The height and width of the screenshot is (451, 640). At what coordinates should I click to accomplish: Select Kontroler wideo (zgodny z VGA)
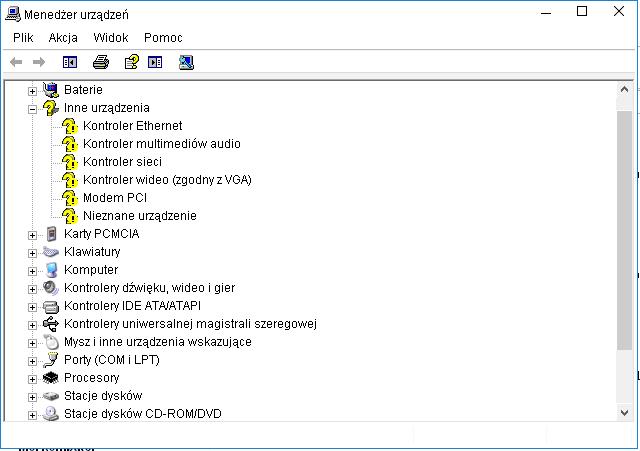167,180
